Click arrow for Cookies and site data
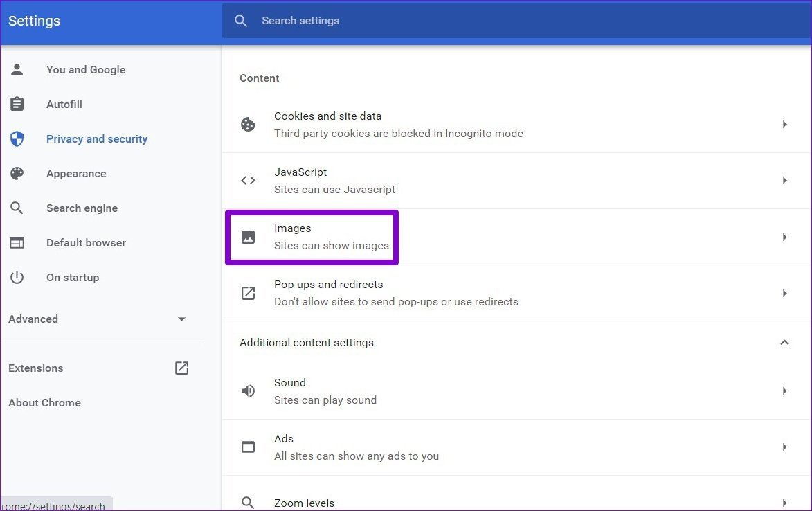The image size is (812, 511). click(784, 124)
